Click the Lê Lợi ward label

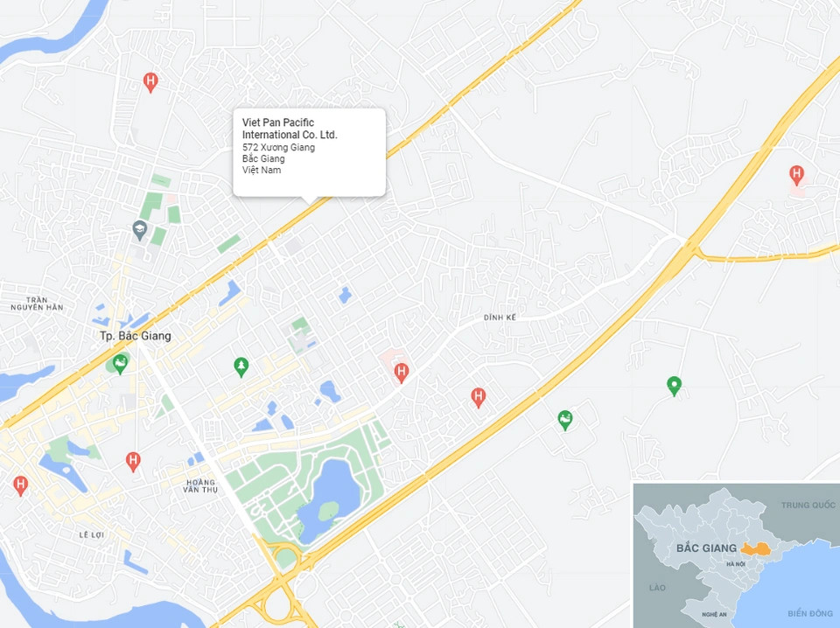click(x=93, y=534)
